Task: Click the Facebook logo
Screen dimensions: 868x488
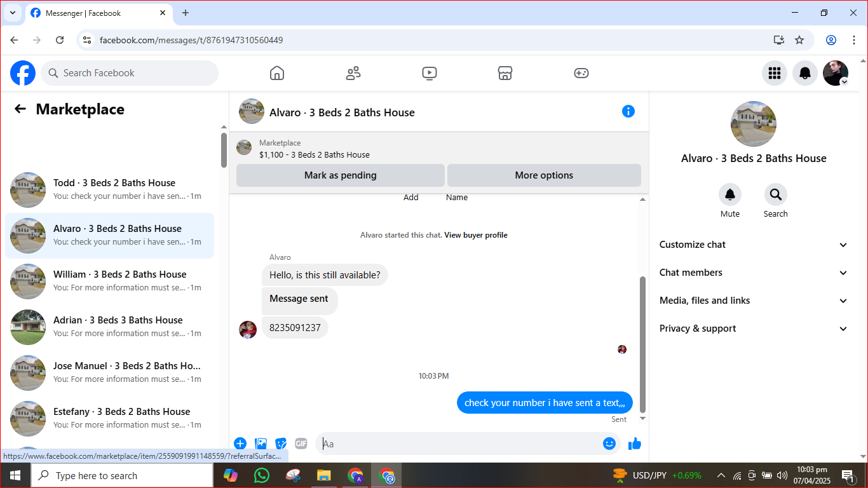Action: [23, 73]
